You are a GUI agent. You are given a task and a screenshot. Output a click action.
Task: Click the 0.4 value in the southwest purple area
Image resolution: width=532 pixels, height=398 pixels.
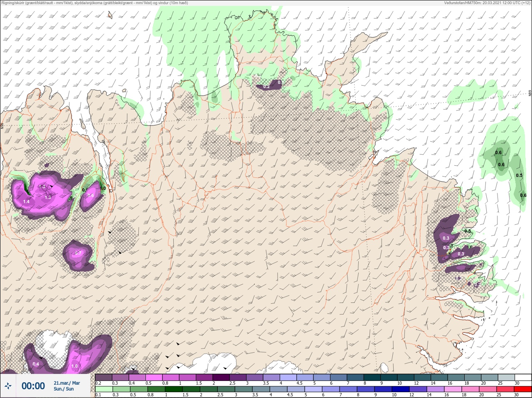(x=36, y=364)
